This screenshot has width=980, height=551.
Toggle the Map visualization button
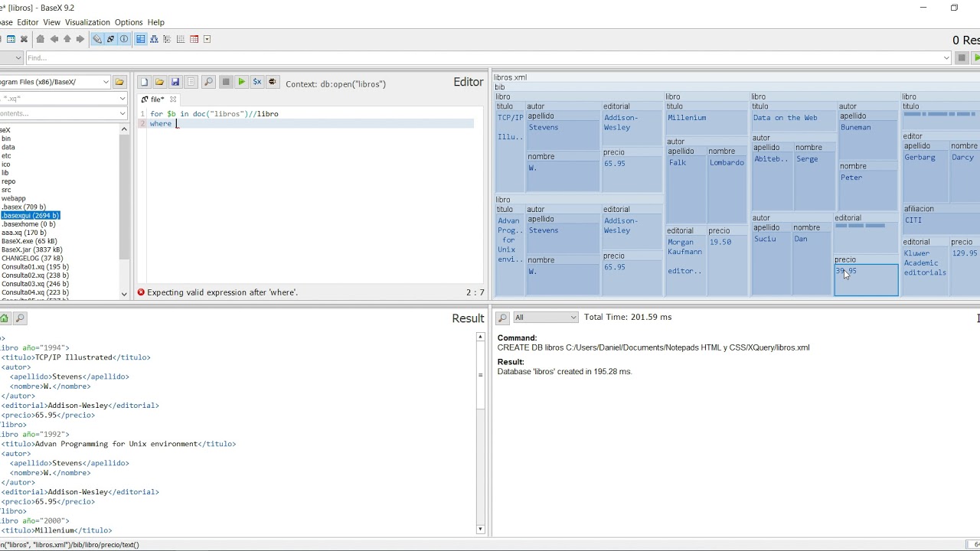pos(141,39)
